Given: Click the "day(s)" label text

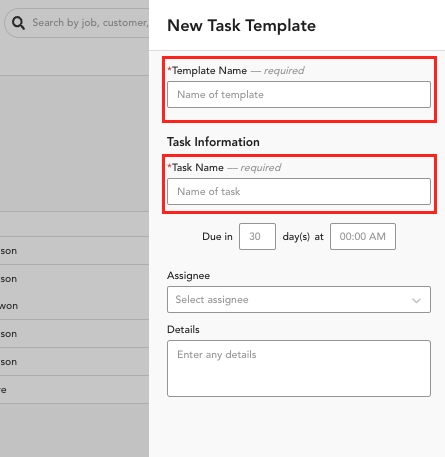Looking at the screenshot, I should coord(296,237).
